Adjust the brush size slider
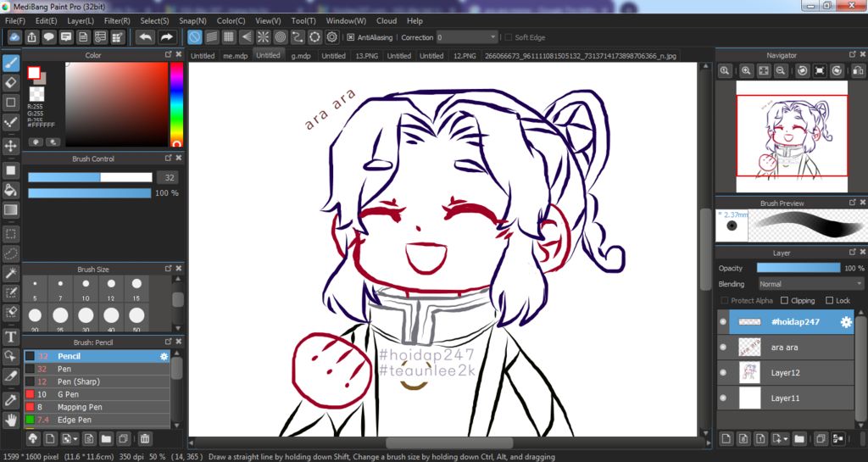The height and width of the screenshot is (462, 868). pyautogui.click(x=90, y=178)
